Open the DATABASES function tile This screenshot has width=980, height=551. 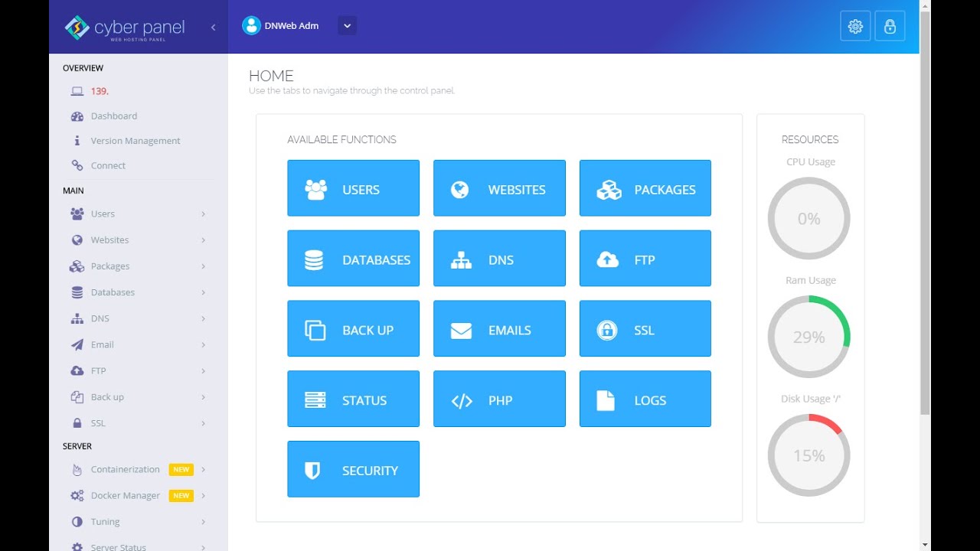click(353, 259)
